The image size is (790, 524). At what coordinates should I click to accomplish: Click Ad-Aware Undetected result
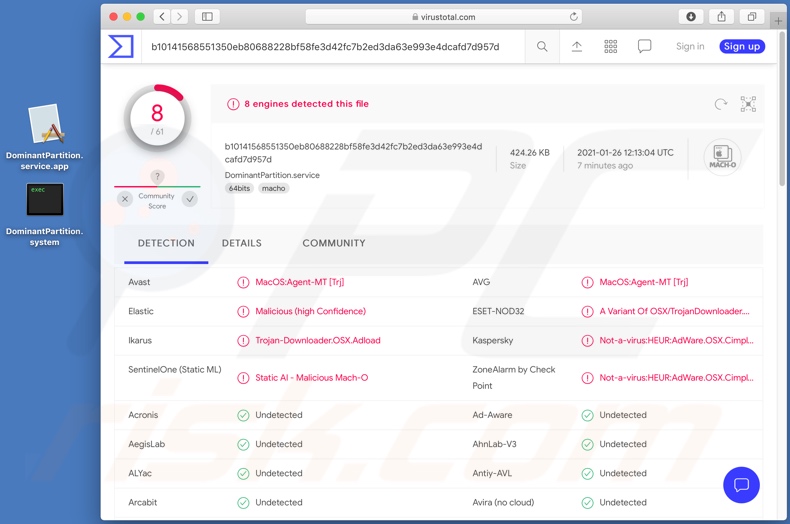point(623,415)
